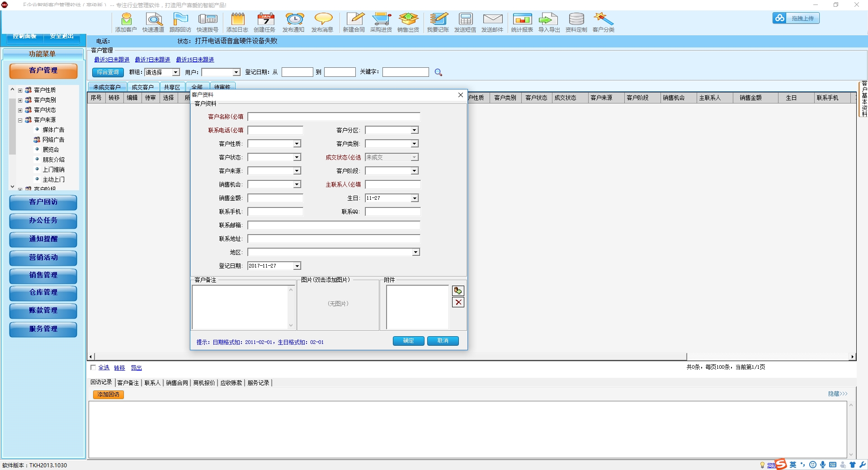Expand the 客户性质 tree node
The width and height of the screenshot is (868, 470).
(x=20, y=90)
